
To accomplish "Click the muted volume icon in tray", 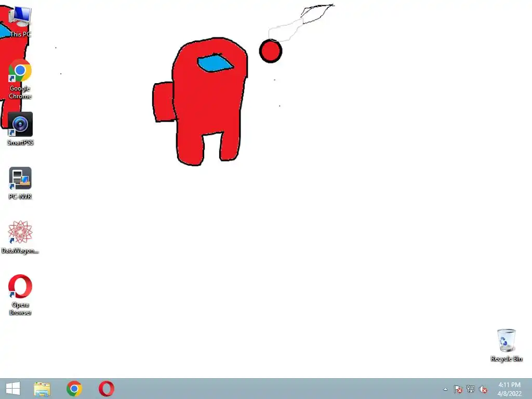I will tap(483, 389).
